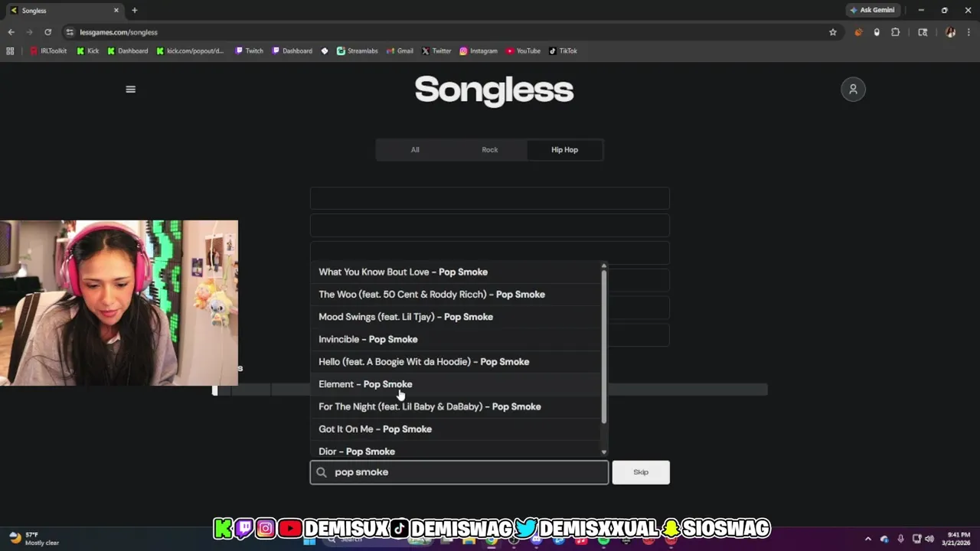Pick Element by Pop Smoke

pos(456,384)
